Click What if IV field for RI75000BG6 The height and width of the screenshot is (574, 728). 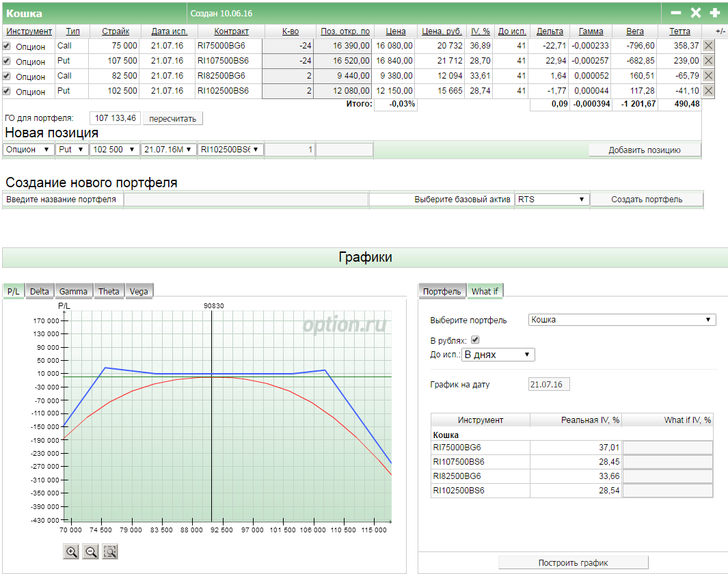point(668,448)
